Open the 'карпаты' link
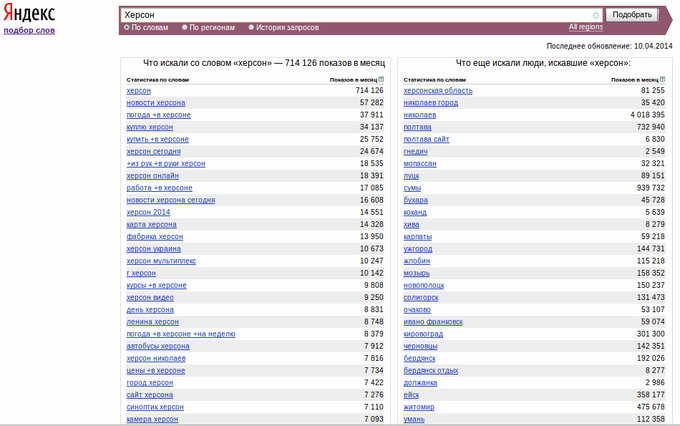680x426 pixels. pyautogui.click(x=418, y=236)
